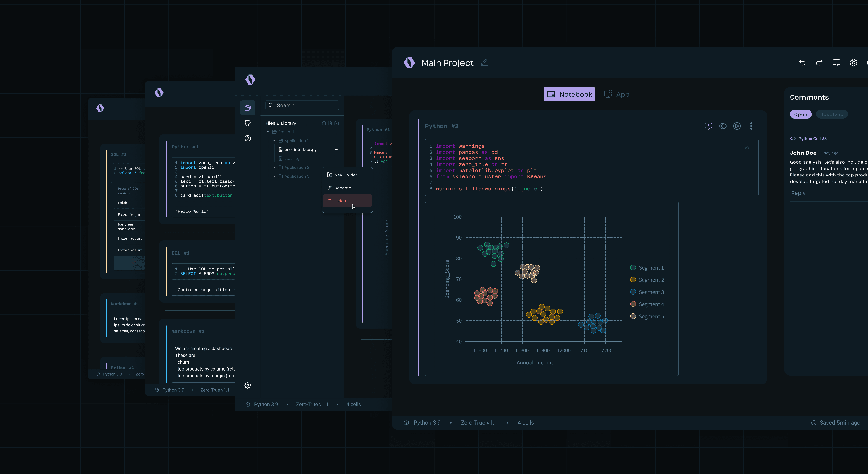
Task: Click the upload icon in Files & Library
Action: point(324,123)
